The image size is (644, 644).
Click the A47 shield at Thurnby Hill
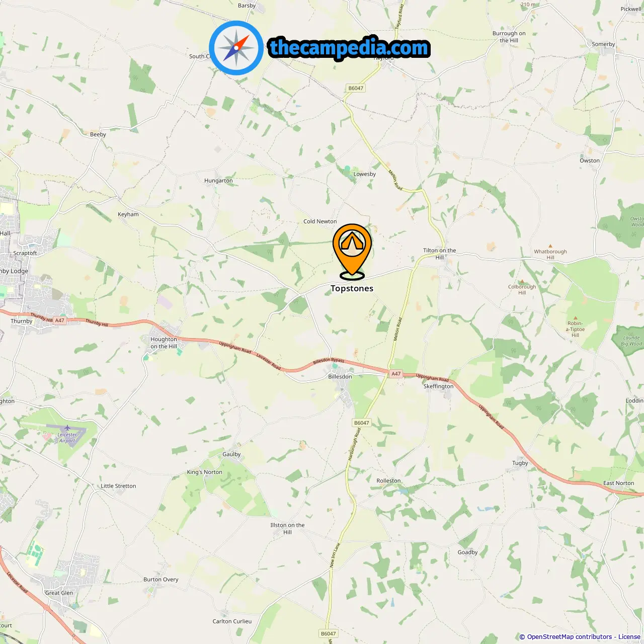(x=60, y=320)
